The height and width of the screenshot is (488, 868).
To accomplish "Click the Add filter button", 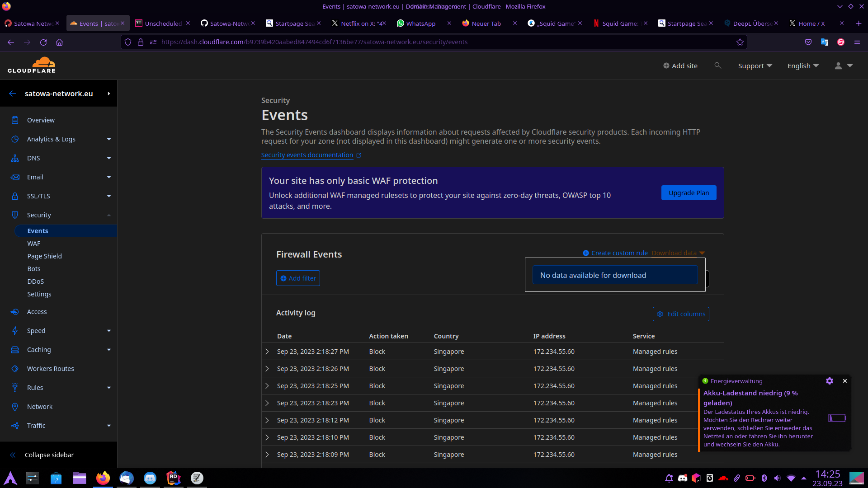I will pos(298,278).
